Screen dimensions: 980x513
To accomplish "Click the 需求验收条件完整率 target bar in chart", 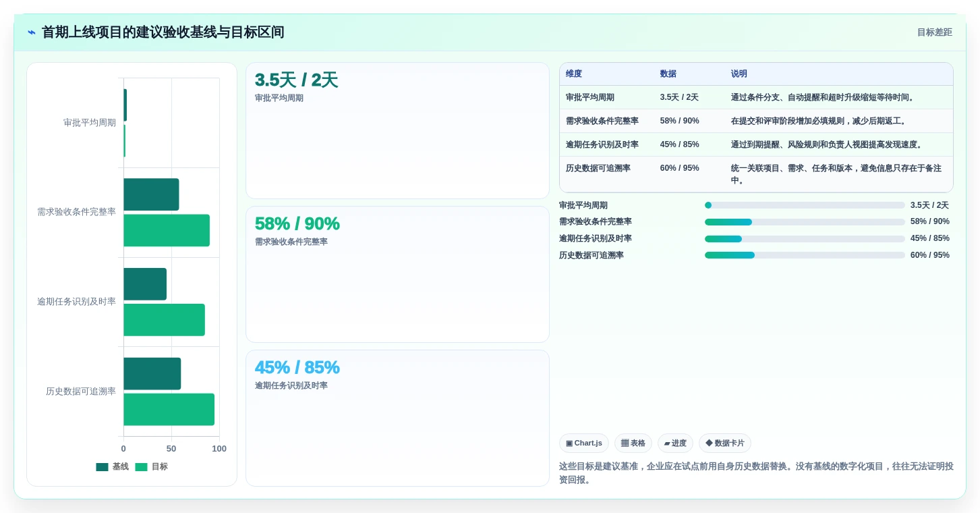I will 167,230.
